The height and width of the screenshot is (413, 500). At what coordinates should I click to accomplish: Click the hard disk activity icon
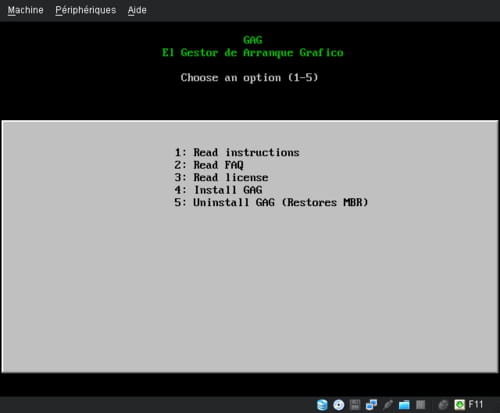(x=322, y=405)
